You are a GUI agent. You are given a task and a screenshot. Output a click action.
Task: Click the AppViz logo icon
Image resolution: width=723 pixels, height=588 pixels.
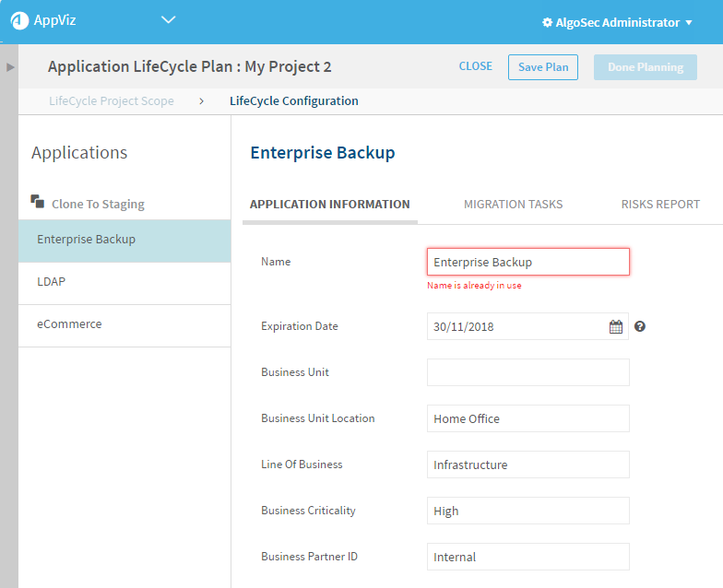[19, 21]
